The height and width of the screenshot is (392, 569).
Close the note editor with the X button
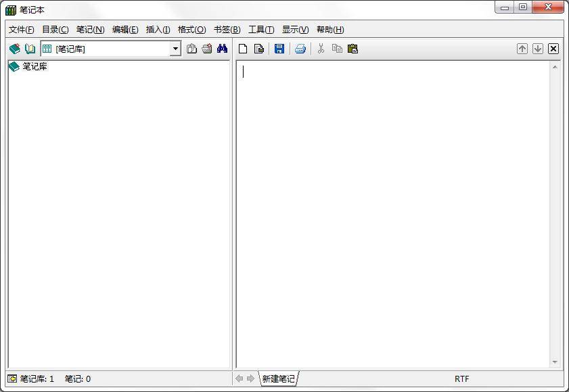point(553,48)
